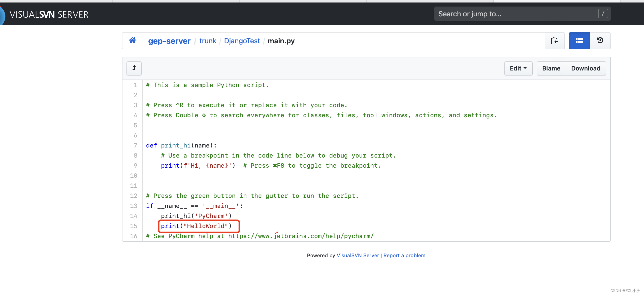Navigate to trunk folder
This screenshot has width=644, height=295.
(208, 41)
